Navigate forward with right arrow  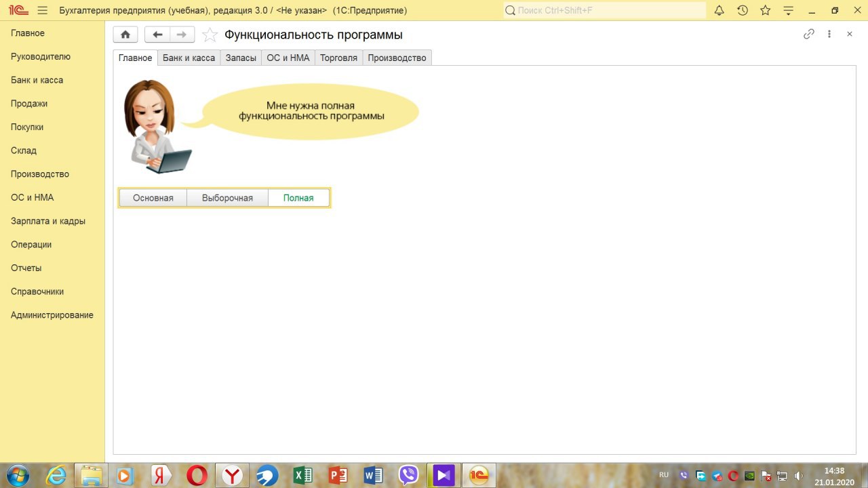[182, 35]
